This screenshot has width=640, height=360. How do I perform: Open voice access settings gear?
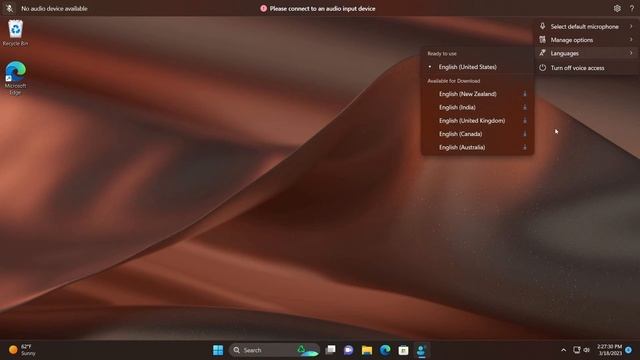pos(617,8)
